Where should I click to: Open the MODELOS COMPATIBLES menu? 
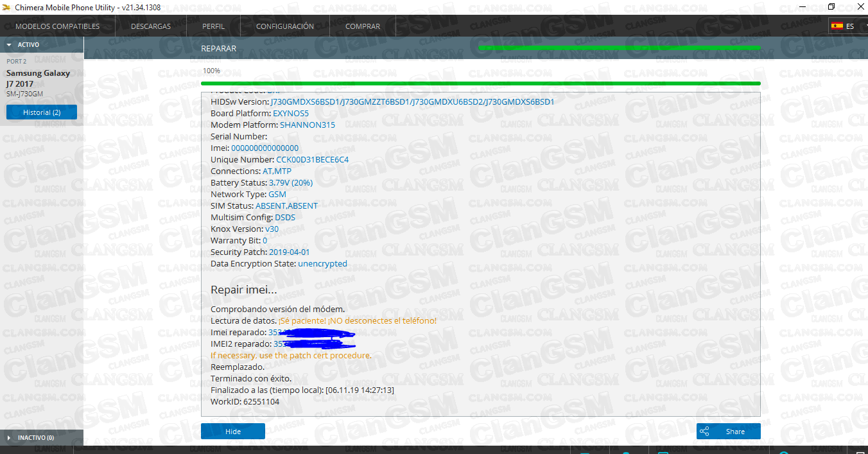(58, 26)
